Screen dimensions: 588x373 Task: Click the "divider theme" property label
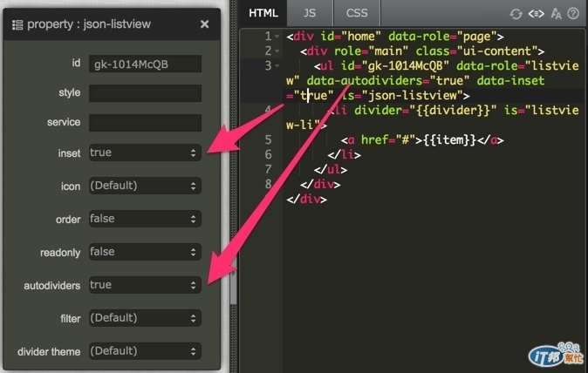click(49, 352)
